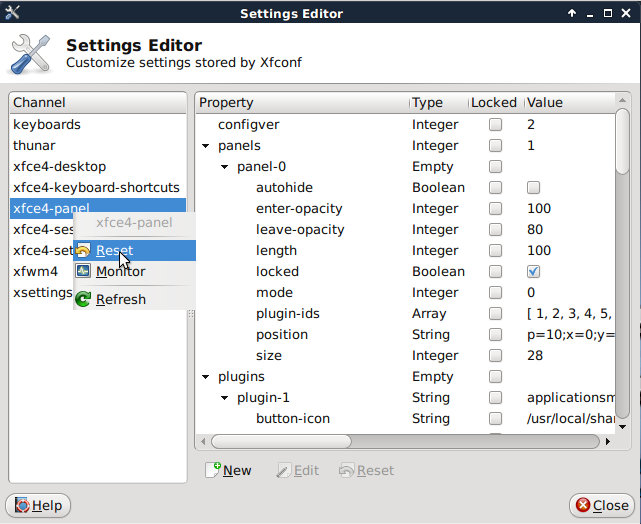This screenshot has width=641, height=524.
Task: Toggle the locked checkbox for enter-opacity
Action: pyautogui.click(x=495, y=208)
